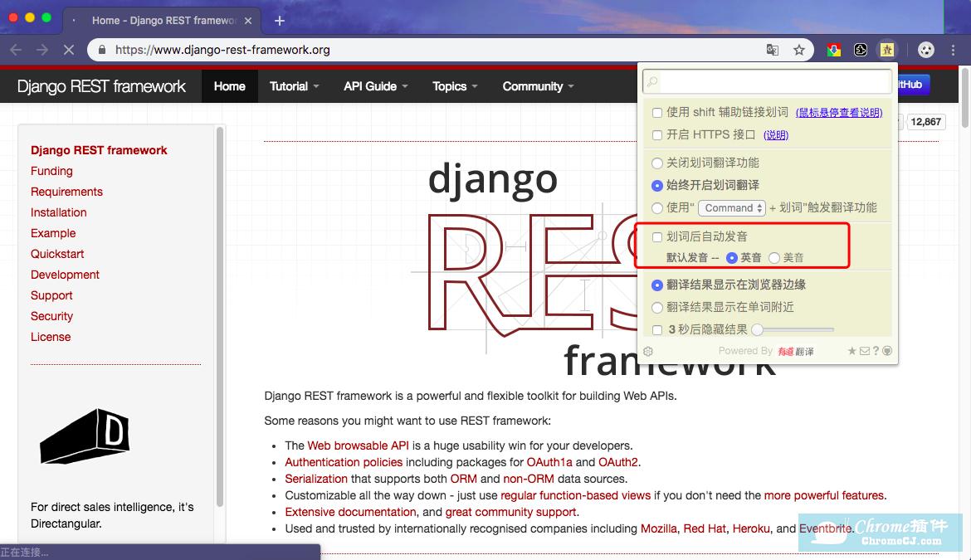Click the black Directangular box ad image
This screenshot has width=971, height=560.
pos(85,436)
